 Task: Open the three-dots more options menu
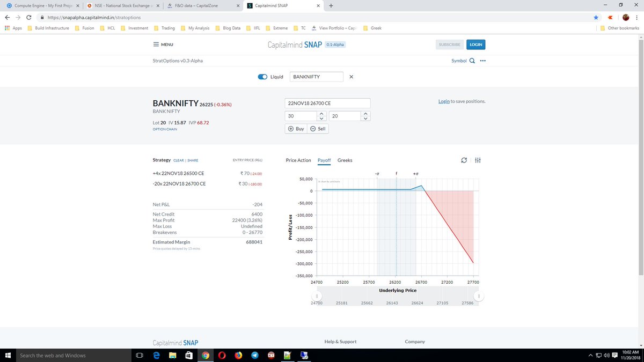(483, 61)
